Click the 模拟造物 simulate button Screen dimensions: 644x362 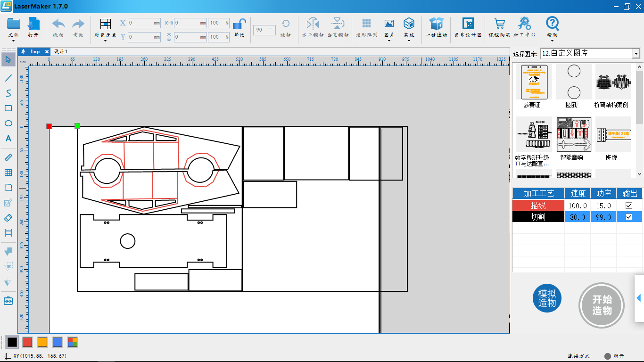coord(547,298)
